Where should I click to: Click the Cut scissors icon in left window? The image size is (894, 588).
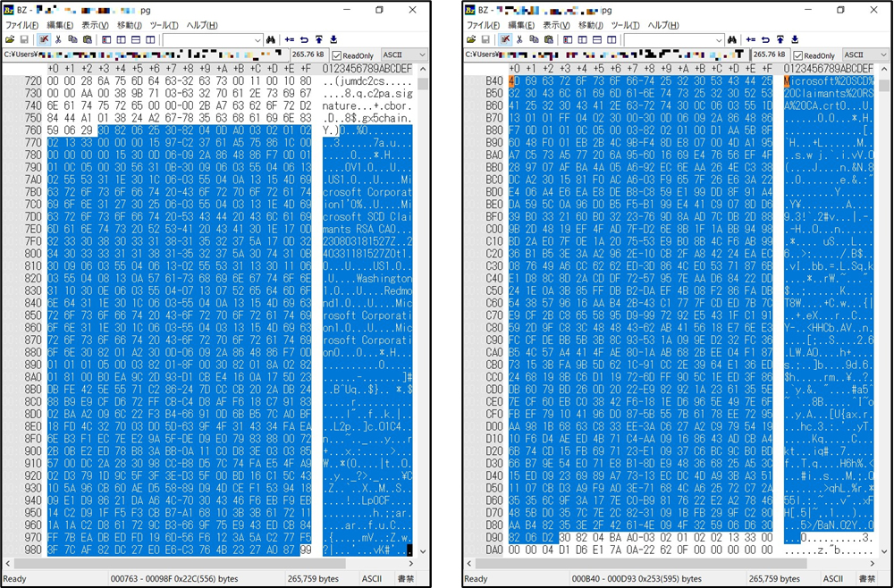58,40
